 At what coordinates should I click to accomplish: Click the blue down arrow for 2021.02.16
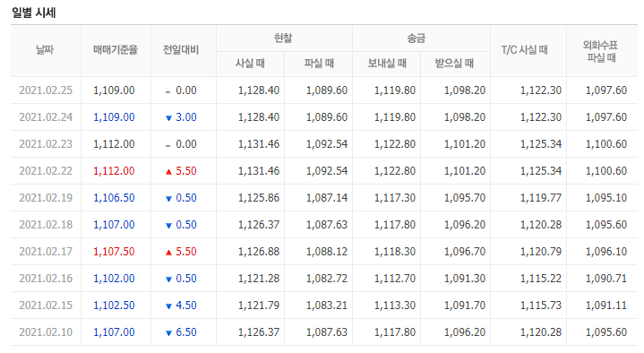168,279
